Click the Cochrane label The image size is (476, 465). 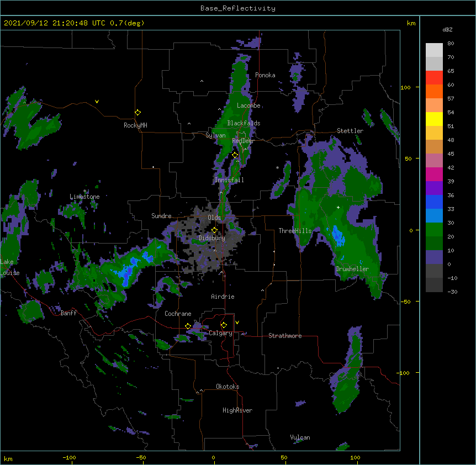pos(178,314)
